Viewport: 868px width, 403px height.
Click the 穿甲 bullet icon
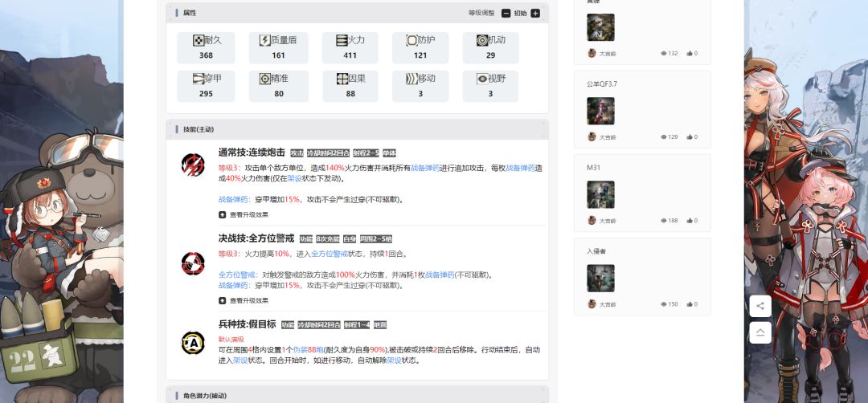point(199,79)
